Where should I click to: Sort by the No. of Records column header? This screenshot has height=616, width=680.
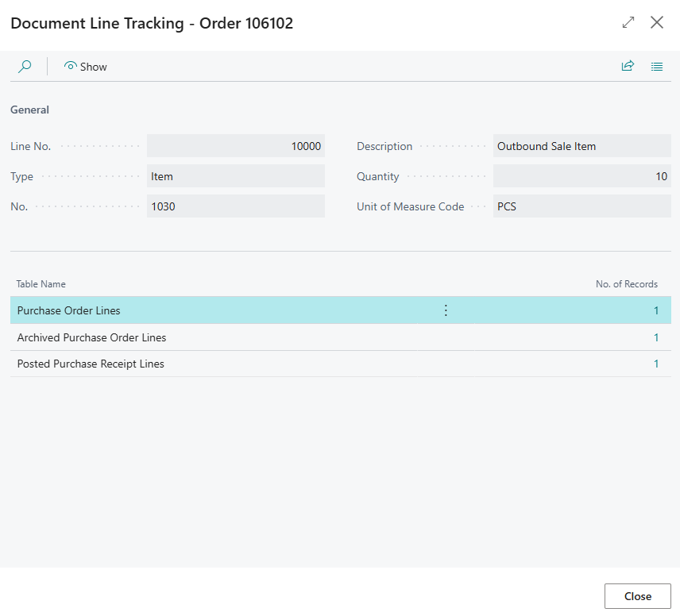(626, 284)
